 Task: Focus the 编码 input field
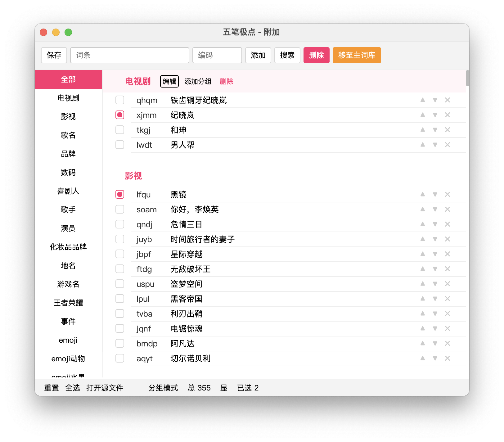(x=217, y=55)
